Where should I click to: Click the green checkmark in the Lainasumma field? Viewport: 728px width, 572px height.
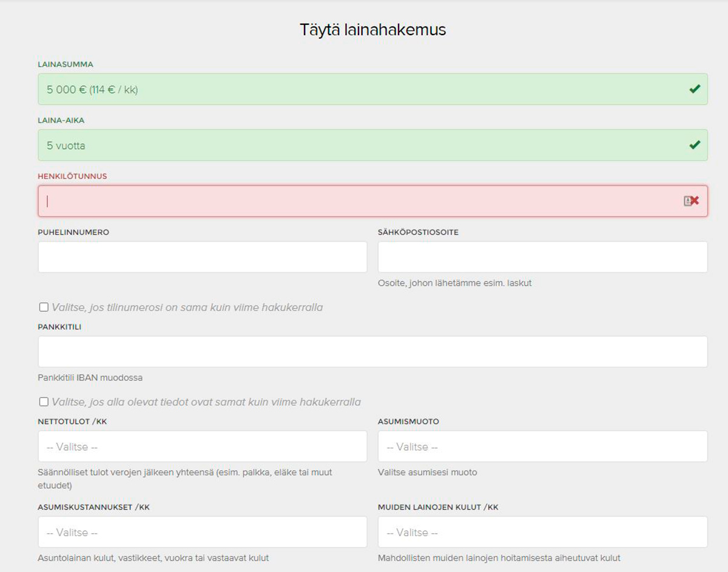pyautogui.click(x=695, y=89)
